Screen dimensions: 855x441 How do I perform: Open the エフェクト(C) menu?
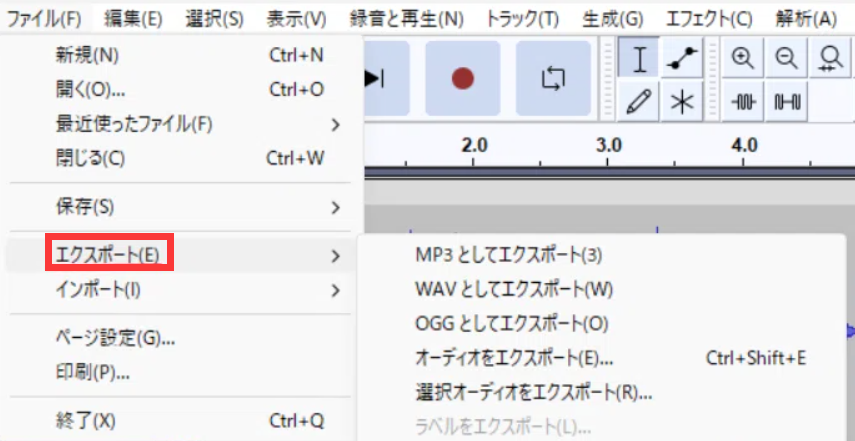click(x=708, y=18)
